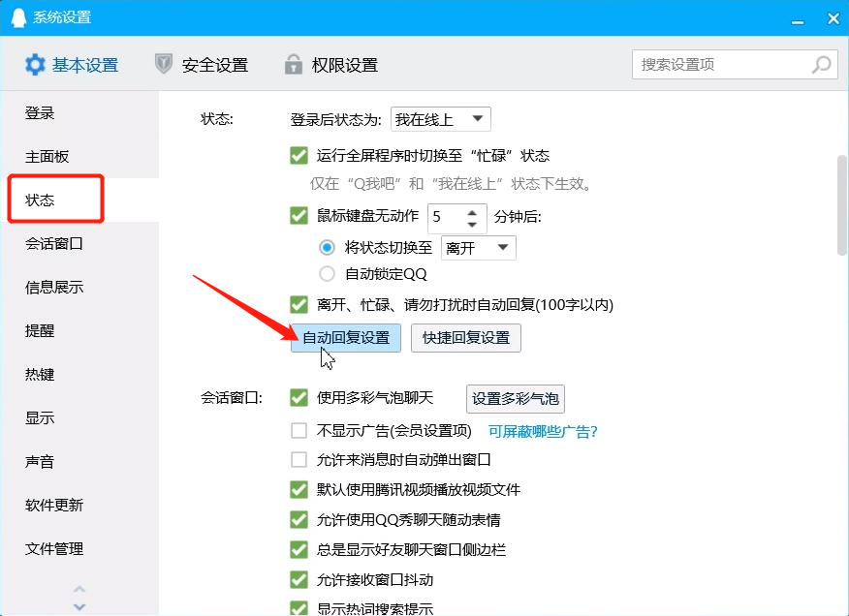Select 声音 in the left sidebar
849x616 pixels.
point(40,462)
